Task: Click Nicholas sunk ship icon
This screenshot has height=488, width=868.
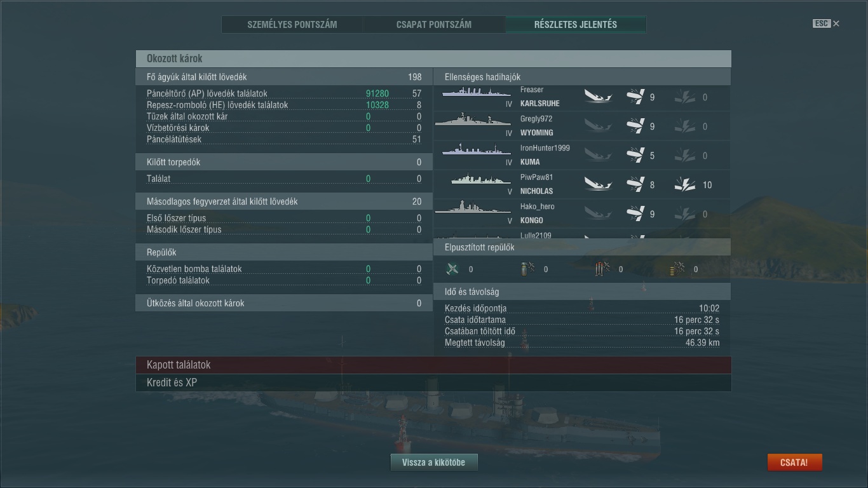Action: (x=598, y=185)
